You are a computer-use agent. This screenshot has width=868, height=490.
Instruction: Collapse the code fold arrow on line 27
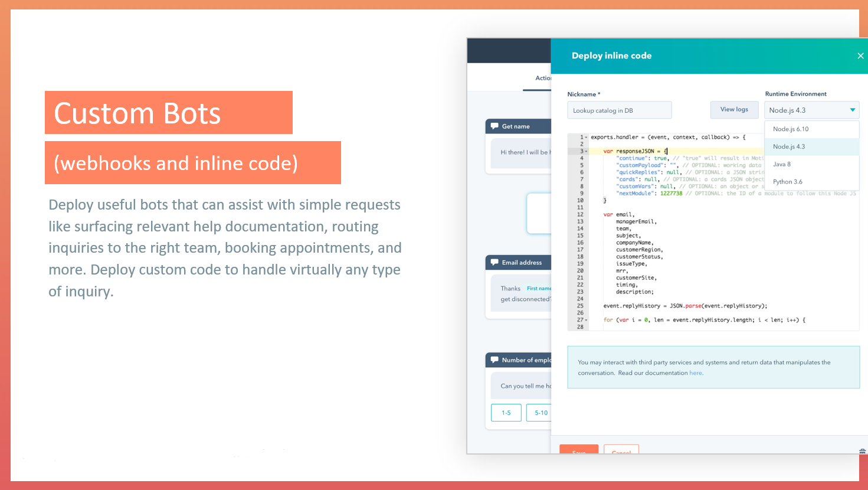click(586, 320)
